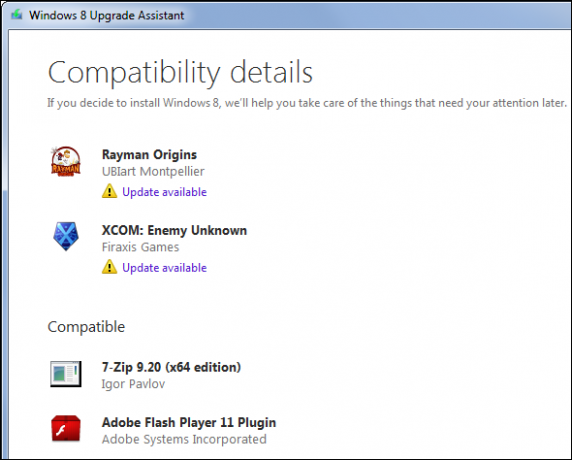This screenshot has height=460, width=572.
Task: Open Update available link for XCOM
Action: pyautogui.click(x=165, y=268)
